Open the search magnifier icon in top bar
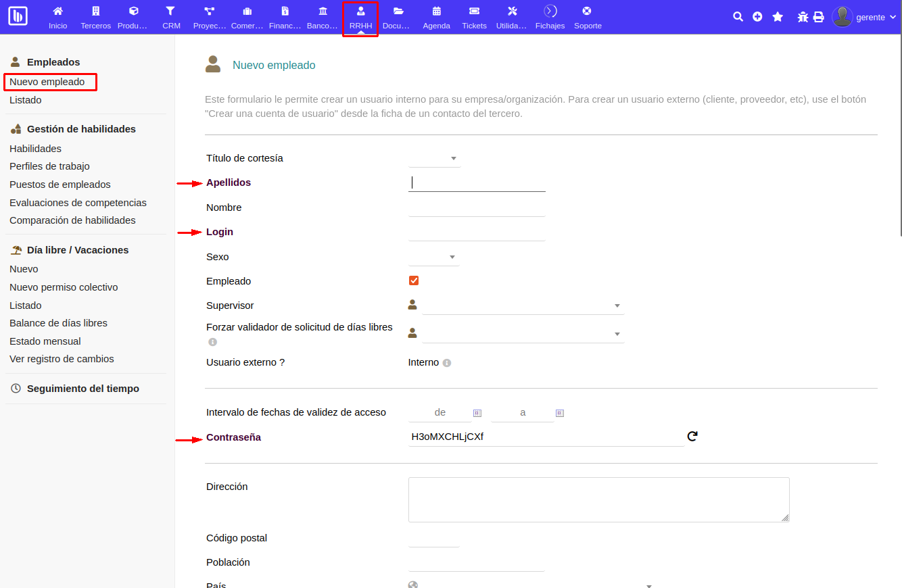 point(738,17)
